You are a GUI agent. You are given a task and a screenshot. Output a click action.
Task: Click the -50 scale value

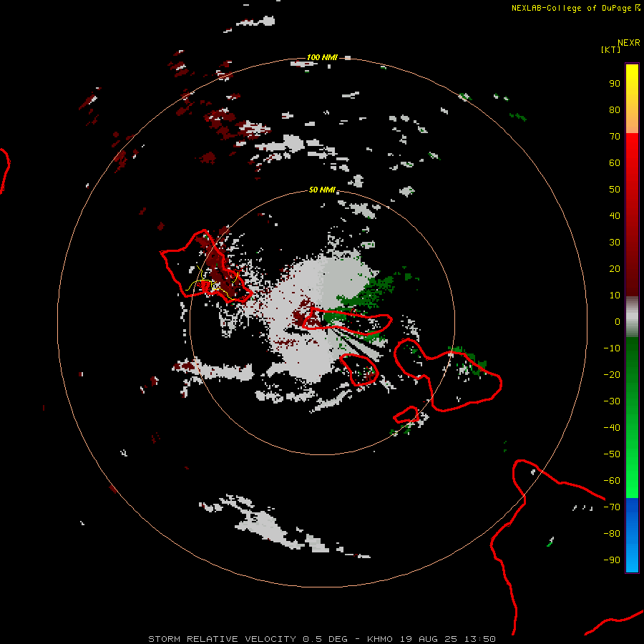coord(612,454)
